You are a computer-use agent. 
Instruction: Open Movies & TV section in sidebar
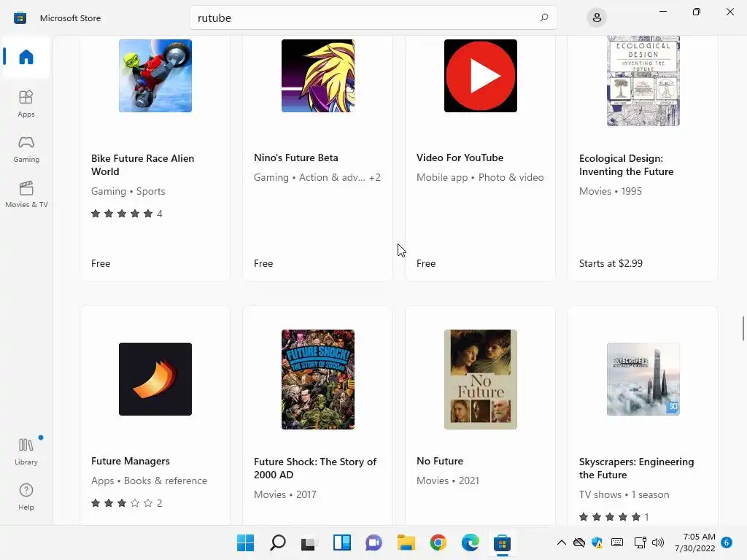pyautogui.click(x=26, y=194)
